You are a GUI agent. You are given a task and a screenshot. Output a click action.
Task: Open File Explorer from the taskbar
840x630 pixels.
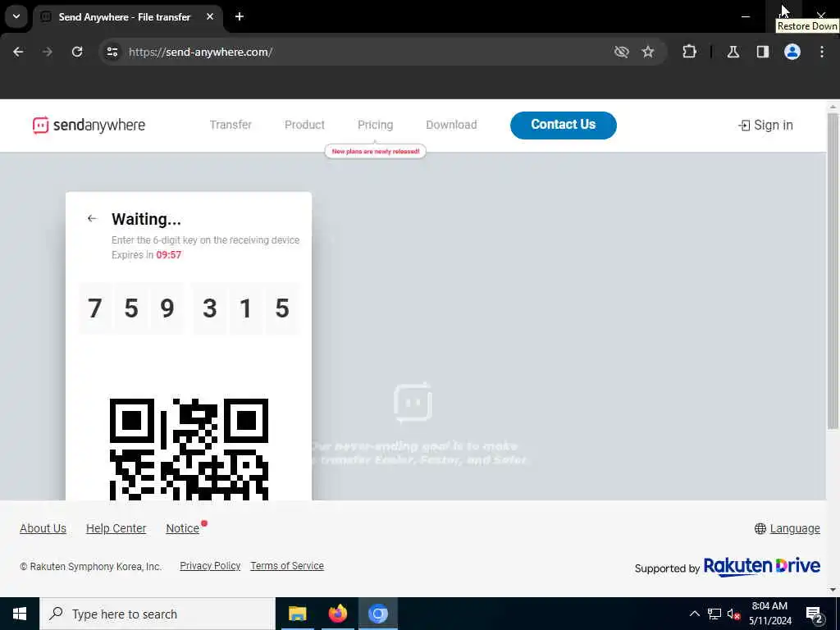[x=297, y=614]
